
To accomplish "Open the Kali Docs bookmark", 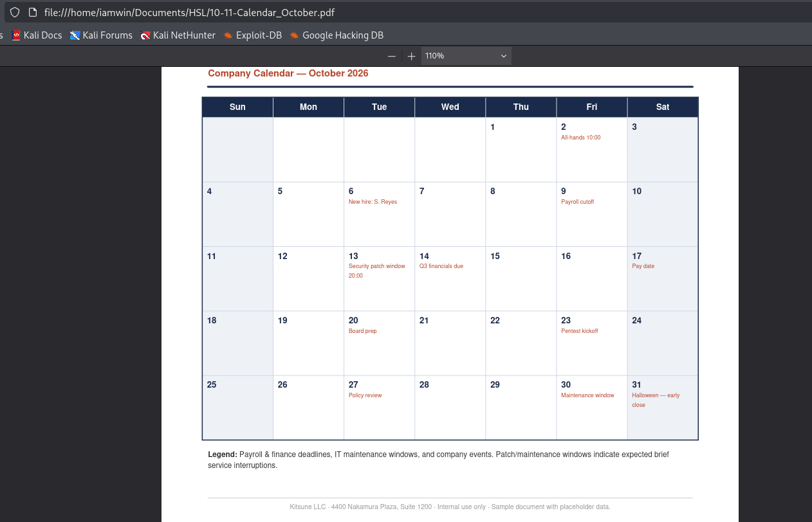I will 37,35.
